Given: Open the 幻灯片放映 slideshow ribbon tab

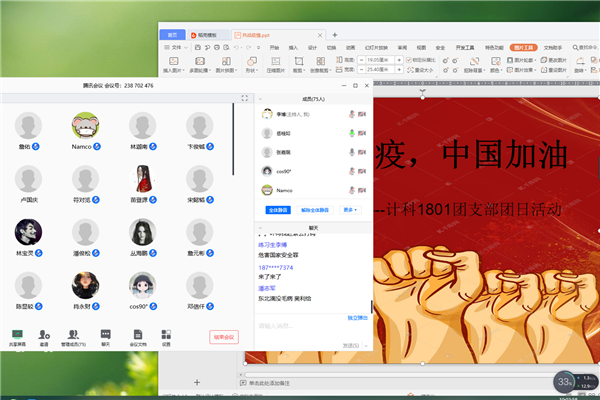Looking at the screenshot, I should tap(376, 47).
